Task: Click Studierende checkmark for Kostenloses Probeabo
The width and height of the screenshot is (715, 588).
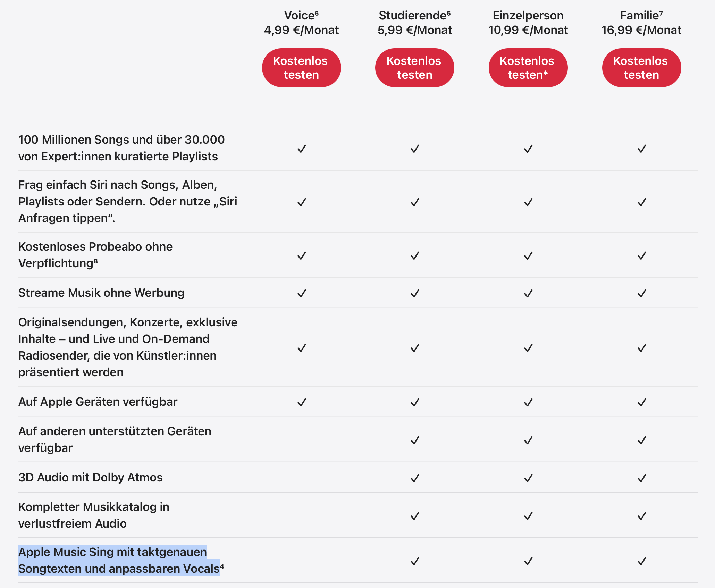Action: tap(415, 256)
